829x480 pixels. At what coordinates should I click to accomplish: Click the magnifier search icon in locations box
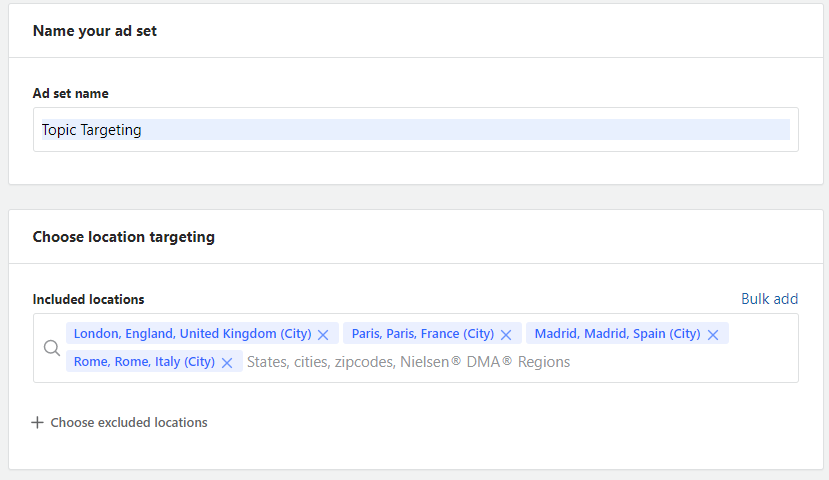pos(52,348)
